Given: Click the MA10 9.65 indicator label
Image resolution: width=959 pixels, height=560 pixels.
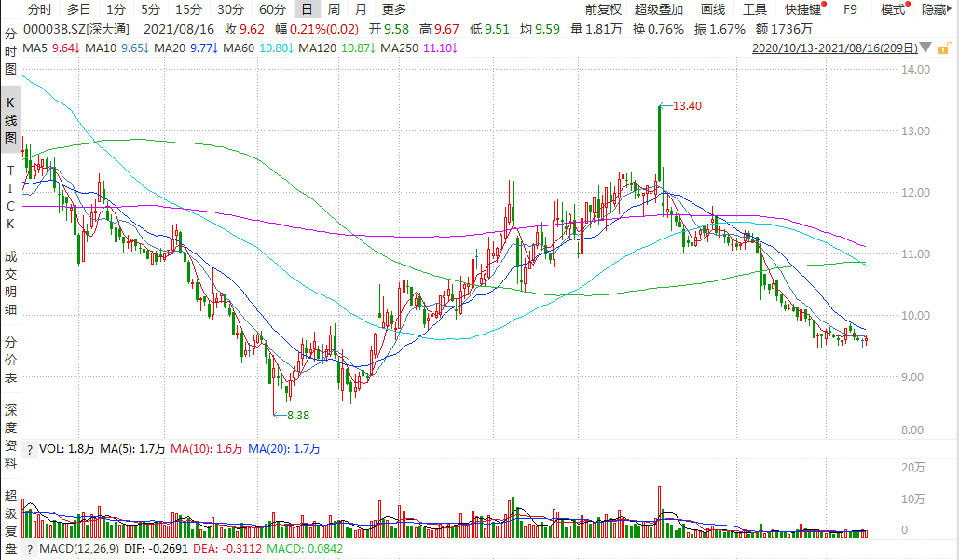Looking at the screenshot, I should (116, 48).
